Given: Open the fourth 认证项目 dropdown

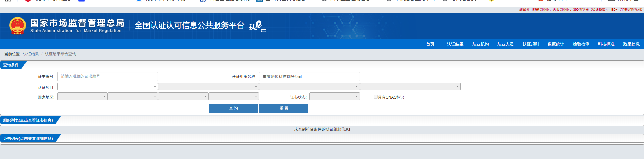Looking at the screenshot, I should pos(410,87).
